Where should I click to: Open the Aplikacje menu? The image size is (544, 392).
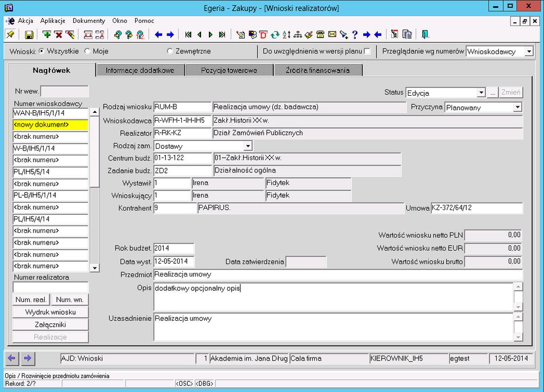53,21
